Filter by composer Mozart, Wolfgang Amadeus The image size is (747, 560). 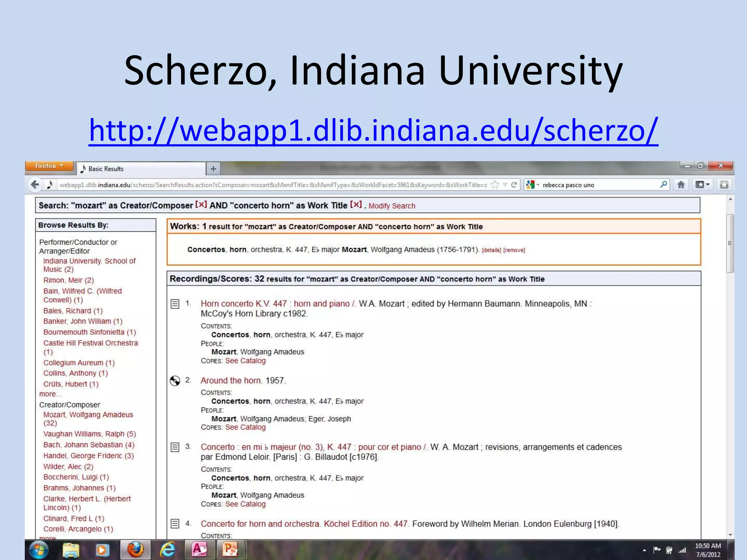[x=88, y=419]
